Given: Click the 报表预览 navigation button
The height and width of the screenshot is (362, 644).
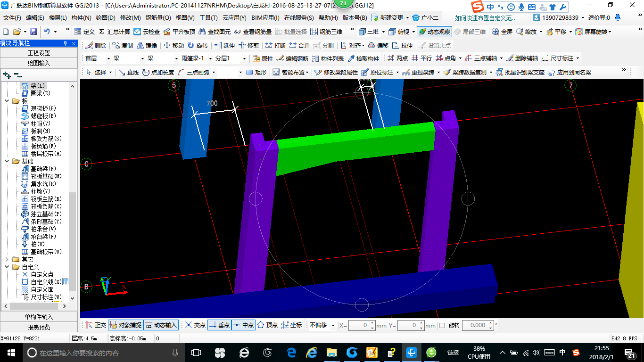Looking at the screenshot, I should pyautogui.click(x=39, y=327).
